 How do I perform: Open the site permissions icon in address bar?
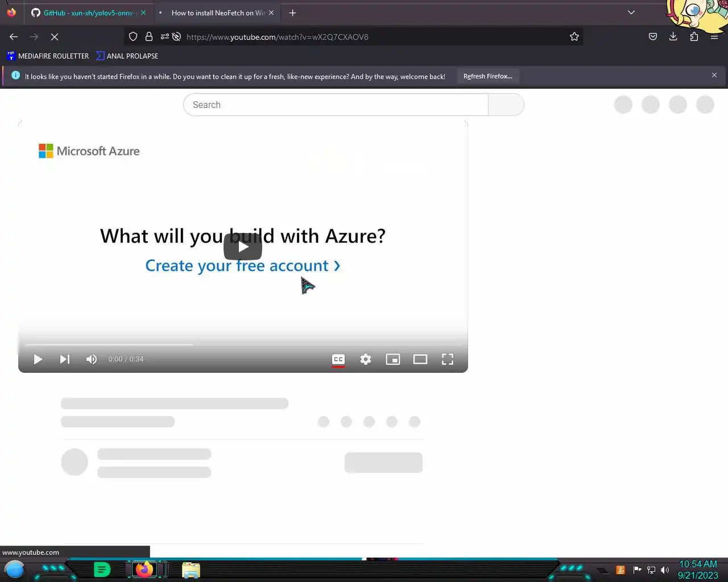click(164, 36)
